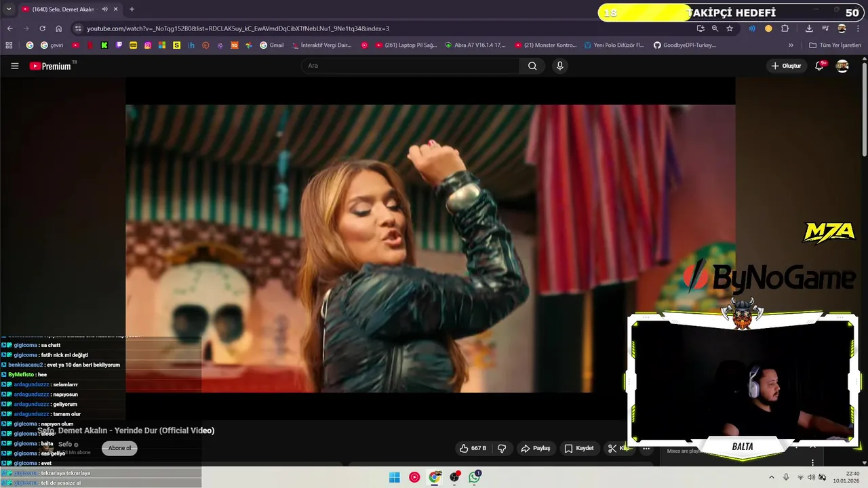Open the Twitch bookmark icon

click(119, 45)
